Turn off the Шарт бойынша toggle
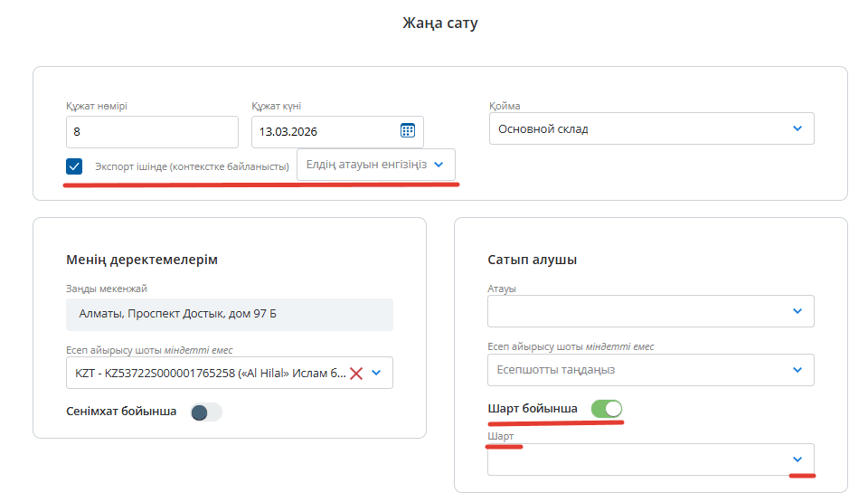The width and height of the screenshot is (868, 502). click(x=606, y=409)
